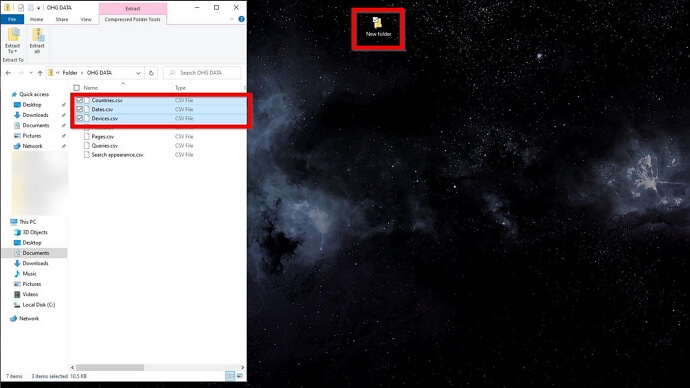Select the Extract contextual tab header

click(x=132, y=8)
